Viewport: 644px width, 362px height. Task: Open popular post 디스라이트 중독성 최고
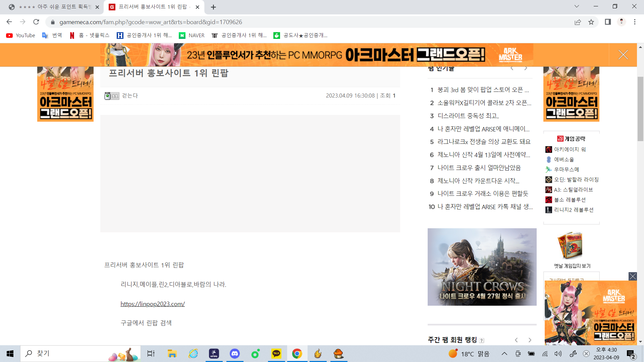coord(468,116)
